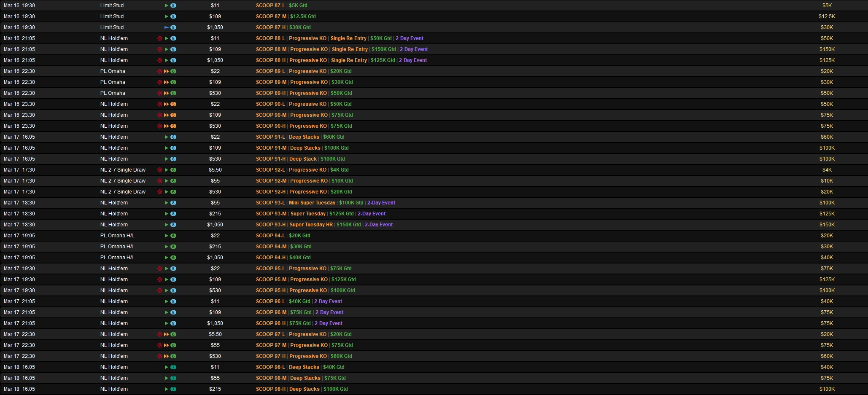Select the NL 2-7 Single Draw game on SCOOP 92-L
868x395 pixels.
pyautogui.click(x=123, y=170)
